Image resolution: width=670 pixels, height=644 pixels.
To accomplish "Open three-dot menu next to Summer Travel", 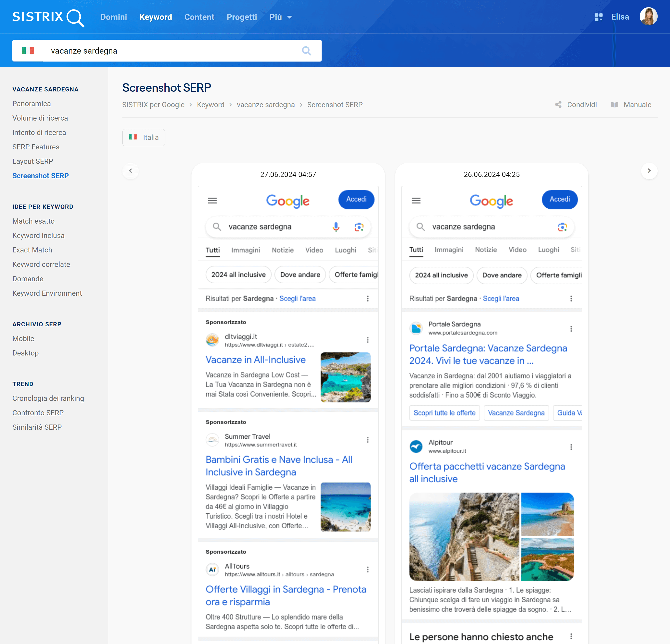I will (x=367, y=440).
